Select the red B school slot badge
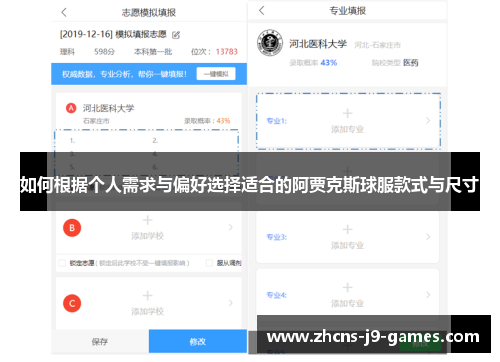The height and width of the screenshot is (362, 500). pyautogui.click(x=72, y=228)
